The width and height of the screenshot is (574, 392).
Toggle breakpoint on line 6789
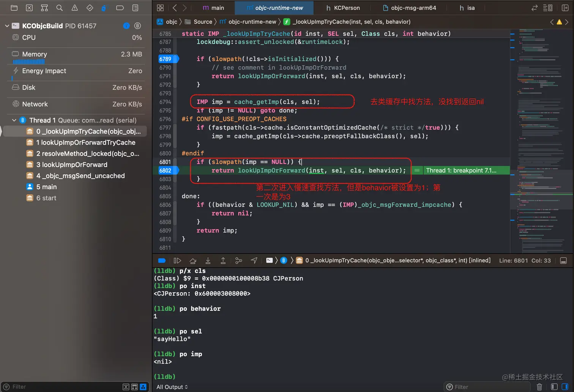tap(168, 59)
